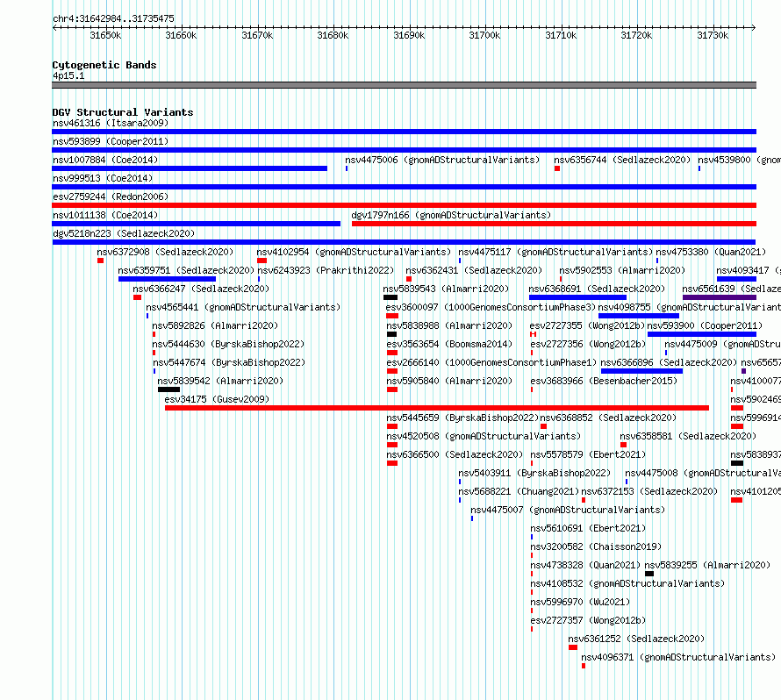Open nsv6243923 (Prakrithi2022) label

326,270
